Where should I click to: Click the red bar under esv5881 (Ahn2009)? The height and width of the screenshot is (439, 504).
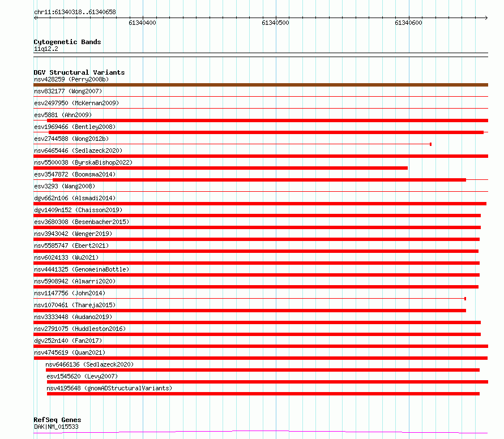[267, 120]
